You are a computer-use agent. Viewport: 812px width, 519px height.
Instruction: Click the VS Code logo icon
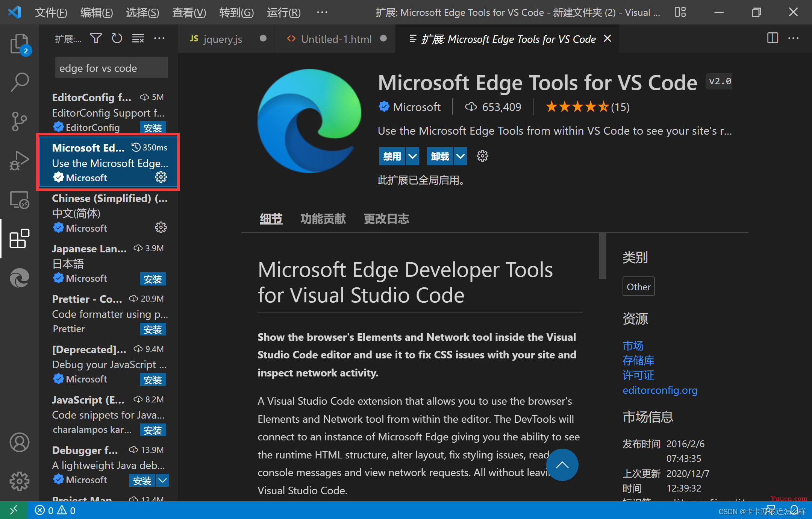15,12
